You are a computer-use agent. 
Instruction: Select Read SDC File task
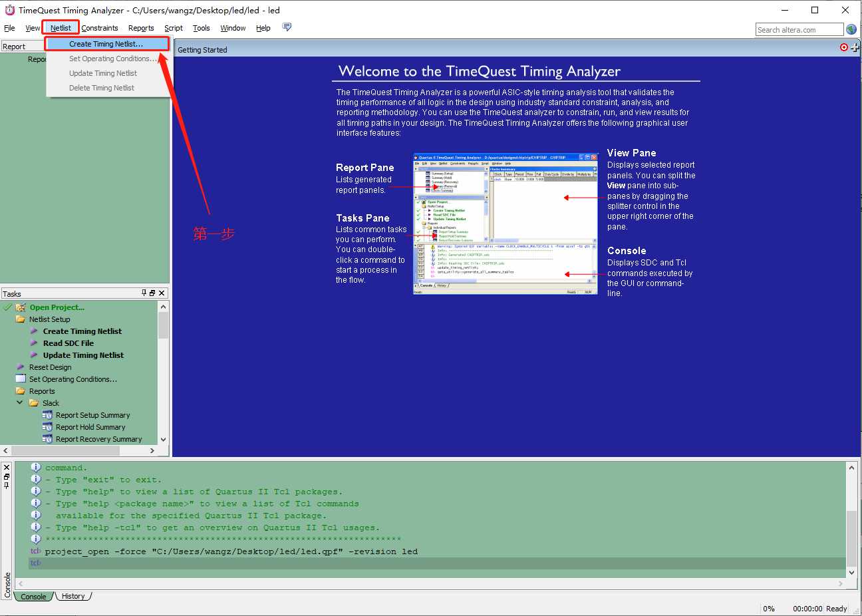coord(69,343)
